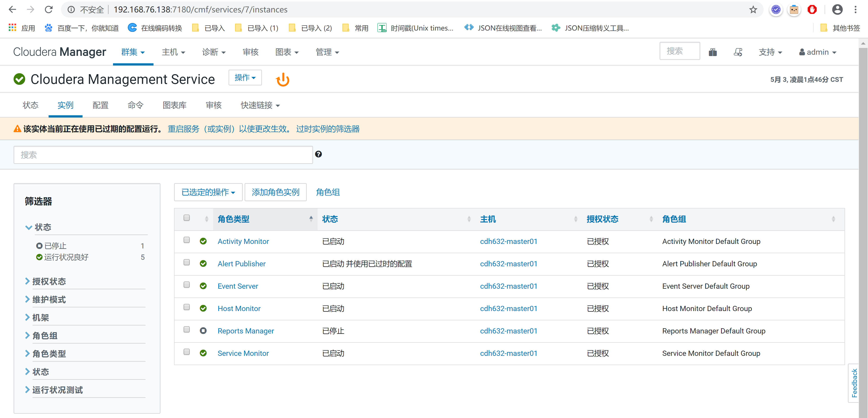This screenshot has width=868, height=418.
Task: Switch to the 配置 tab
Action: pos(100,106)
